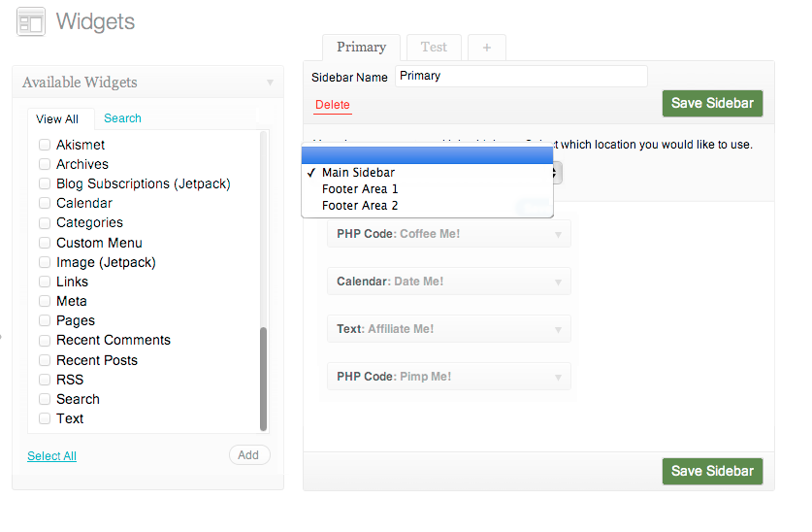This screenshot has width=812, height=532.
Task: Expand the PHP Code: Pimp Me! widget
Action: (558, 377)
